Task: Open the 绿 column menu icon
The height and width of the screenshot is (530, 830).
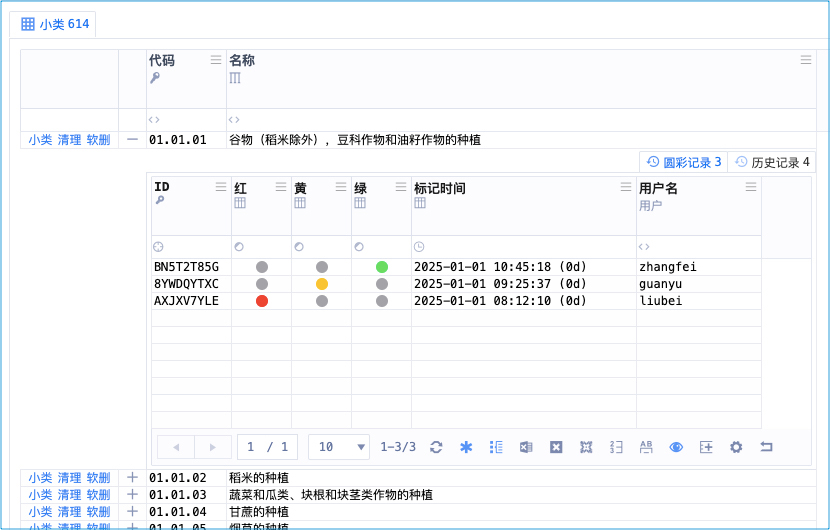Action: pyautogui.click(x=401, y=186)
